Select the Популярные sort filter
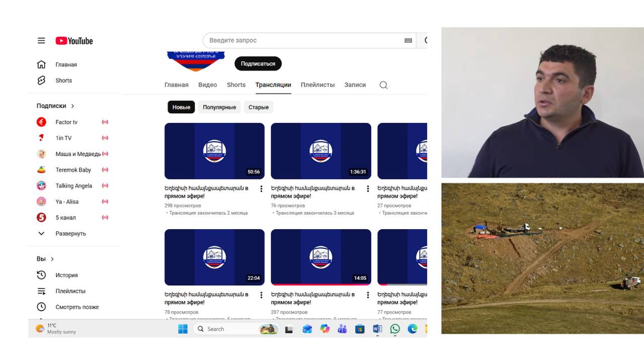Screen dimensions: 644x362 [x=219, y=107]
